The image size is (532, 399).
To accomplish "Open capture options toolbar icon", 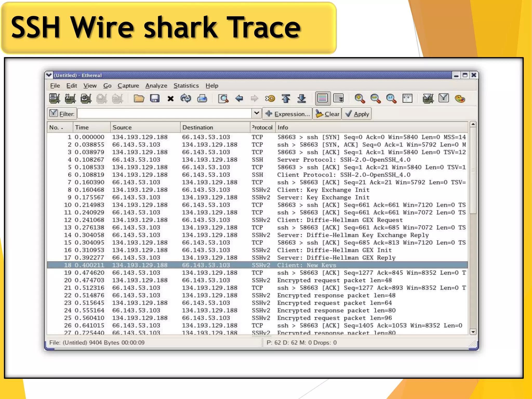I will pos(70,98).
